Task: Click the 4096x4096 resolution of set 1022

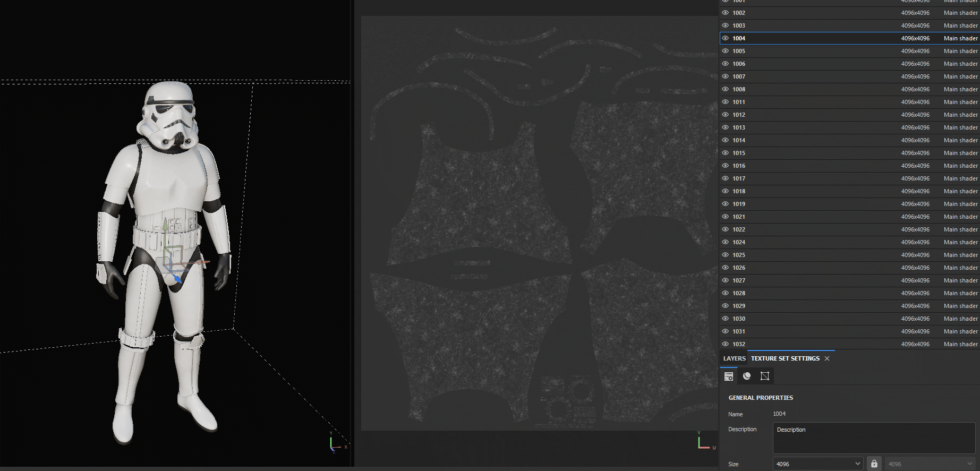Action: 915,229
